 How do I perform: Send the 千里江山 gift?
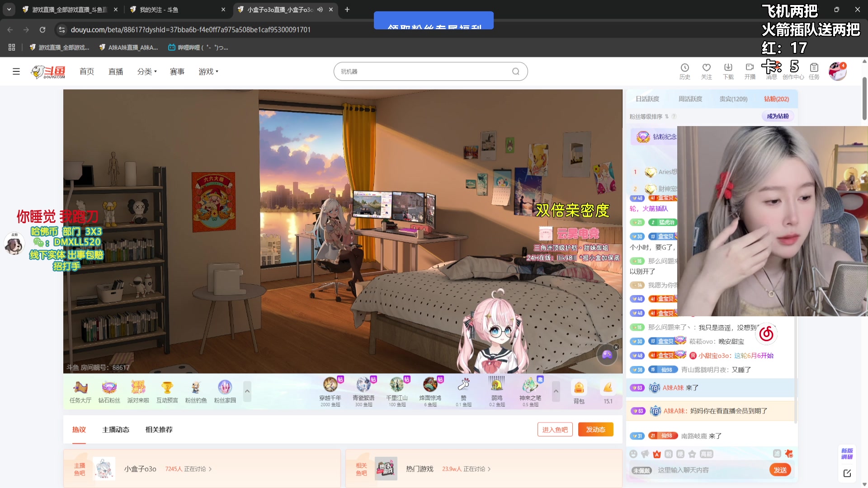pyautogui.click(x=397, y=391)
